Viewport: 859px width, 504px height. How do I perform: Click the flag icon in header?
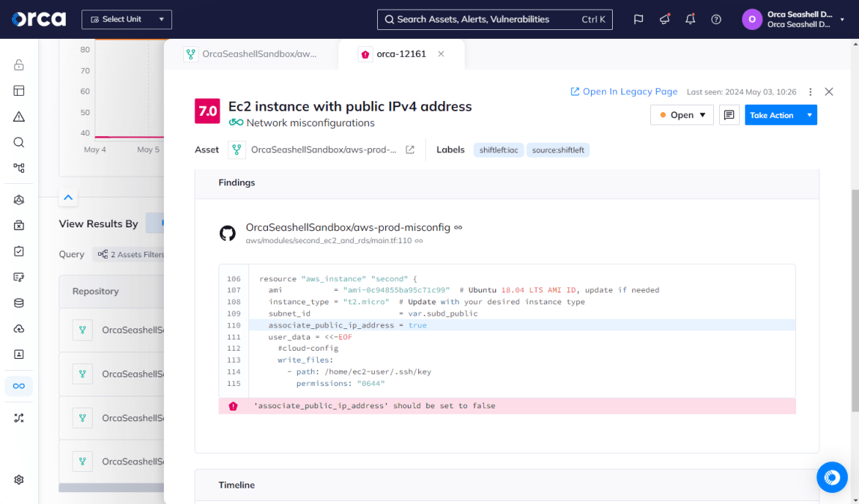(638, 19)
